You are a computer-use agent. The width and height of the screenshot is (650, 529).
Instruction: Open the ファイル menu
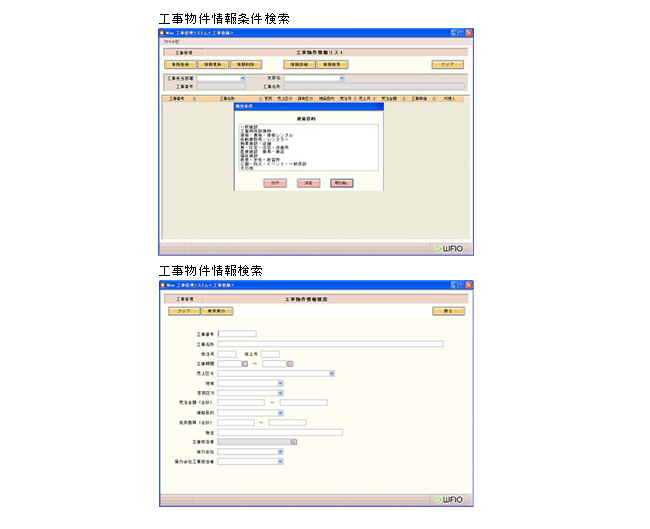[171, 42]
